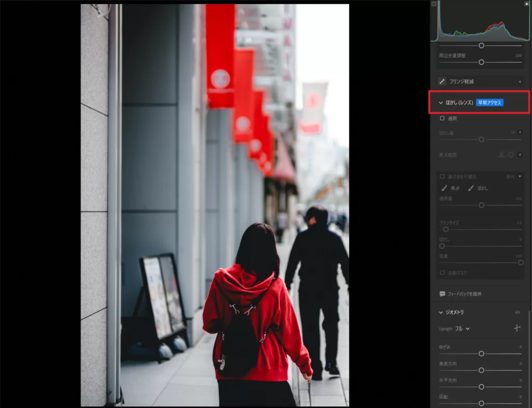
Task: Click the histogram top-left clipping indicator
Action: pos(434,4)
